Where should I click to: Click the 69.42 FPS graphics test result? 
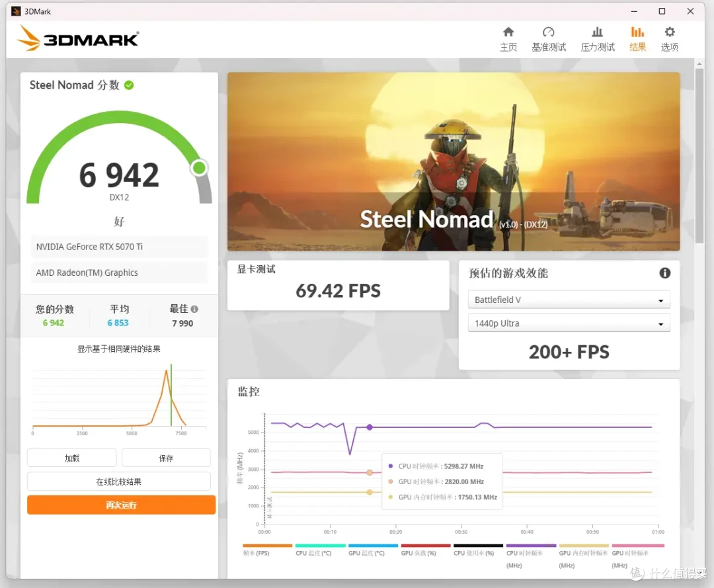pyautogui.click(x=338, y=290)
